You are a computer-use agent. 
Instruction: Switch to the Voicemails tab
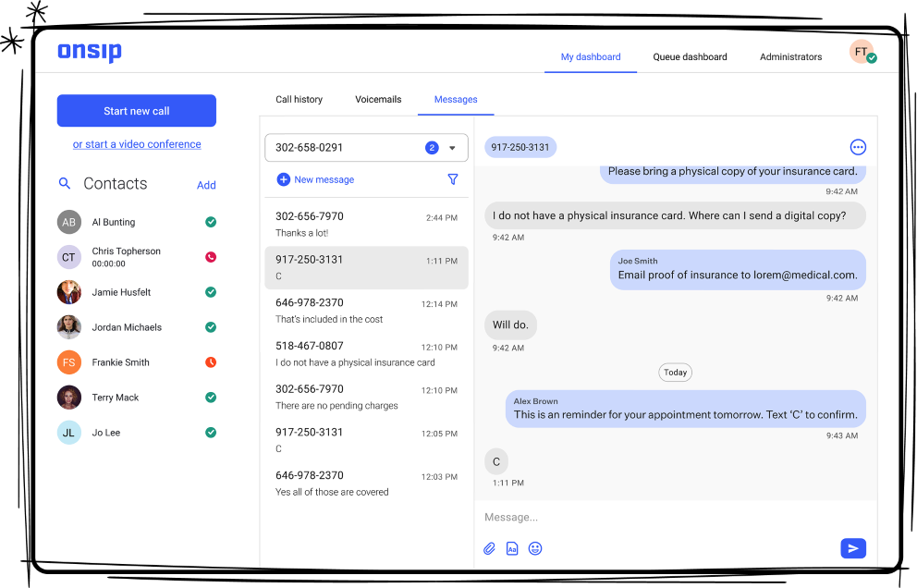(378, 99)
